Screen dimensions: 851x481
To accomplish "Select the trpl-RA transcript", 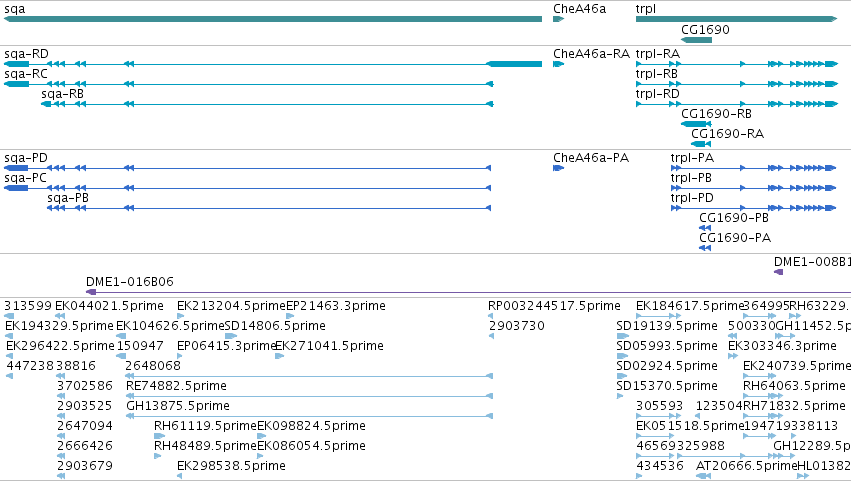I will click(x=736, y=64).
